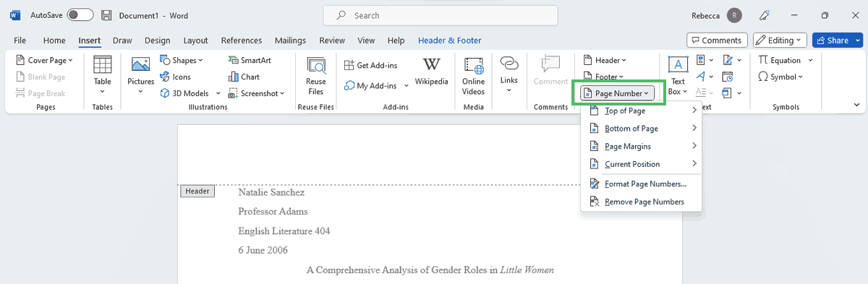Open the Shapes gallery

coord(182,60)
